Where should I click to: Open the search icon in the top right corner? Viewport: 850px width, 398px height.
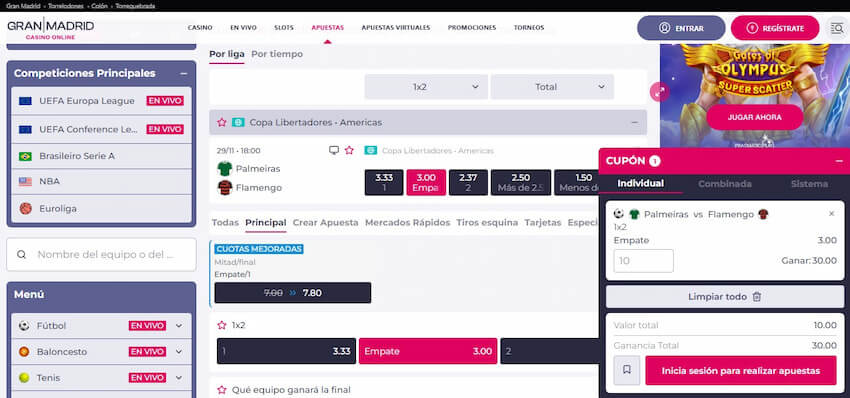[x=838, y=28]
